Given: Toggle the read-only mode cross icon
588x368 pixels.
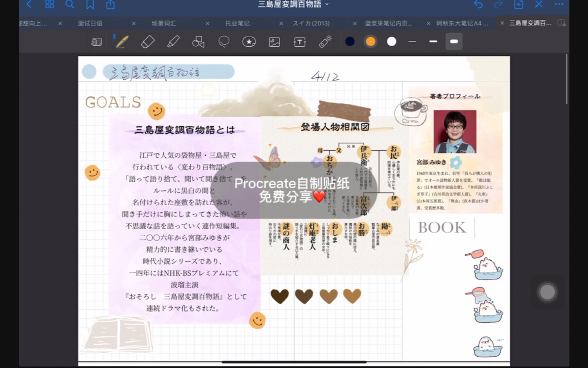Looking at the screenshot, I should [539, 5].
